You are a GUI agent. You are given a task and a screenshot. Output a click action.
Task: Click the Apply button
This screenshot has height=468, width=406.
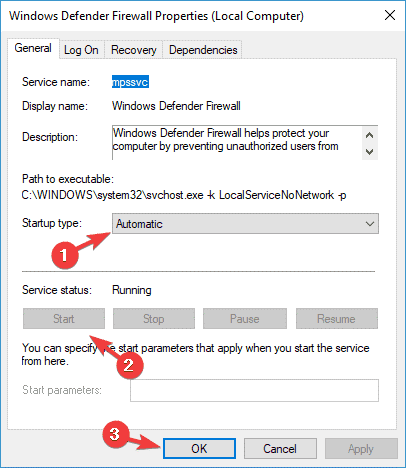(x=361, y=449)
